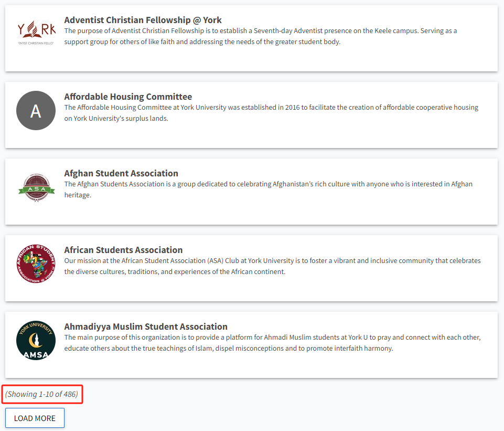Click the Affordable Housing Committee description text

coord(271,112)
